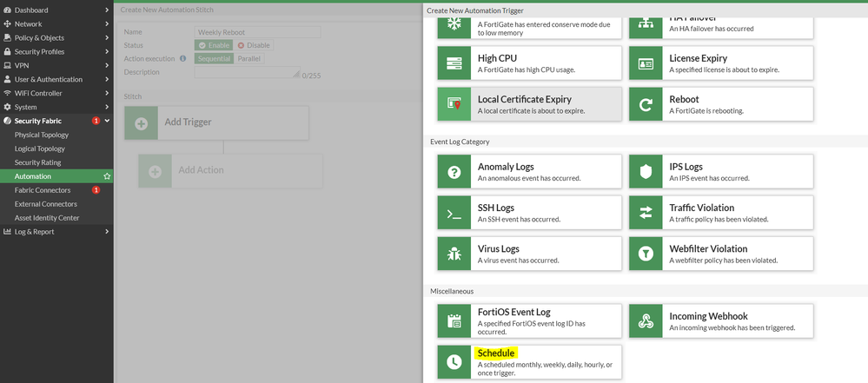Click the Network sidebar icon
The height and width of the screenshot is (383, 868).
click(x=7, y=23)
